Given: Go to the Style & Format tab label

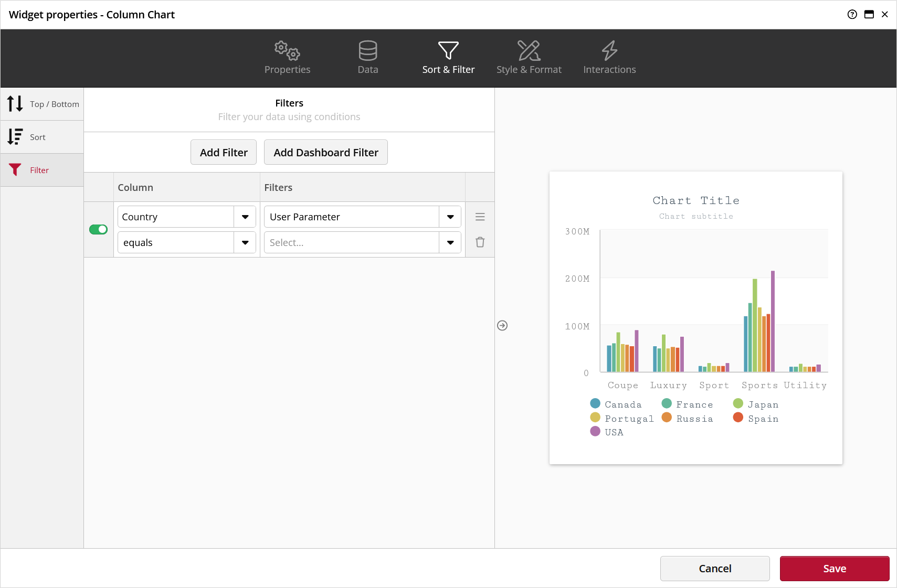Looking at the screenshot, I should 529,69.
